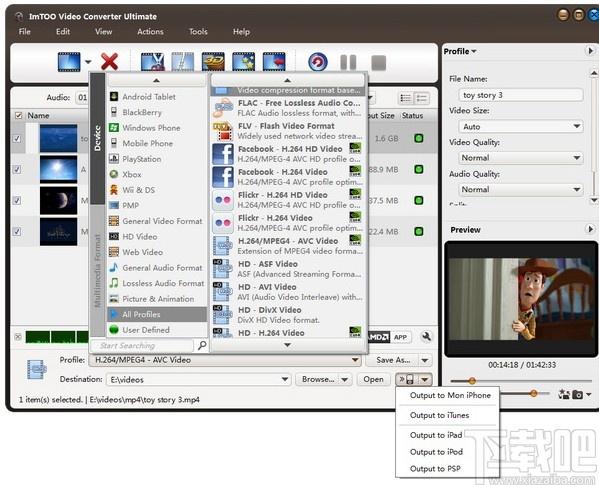Collapse the Preview panel arrow
This screenshot has width=599, height=485.
pyautogui.click(x=590, y=229)
